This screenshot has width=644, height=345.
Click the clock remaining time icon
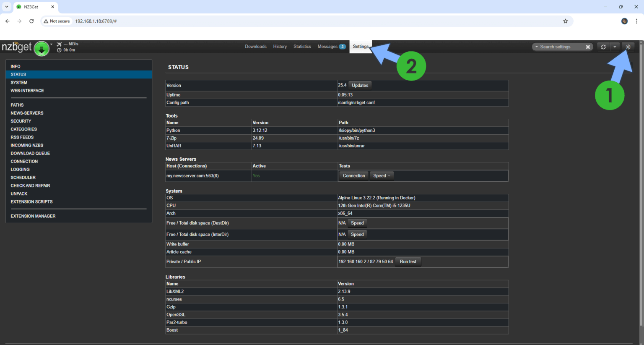coord(59,50)
